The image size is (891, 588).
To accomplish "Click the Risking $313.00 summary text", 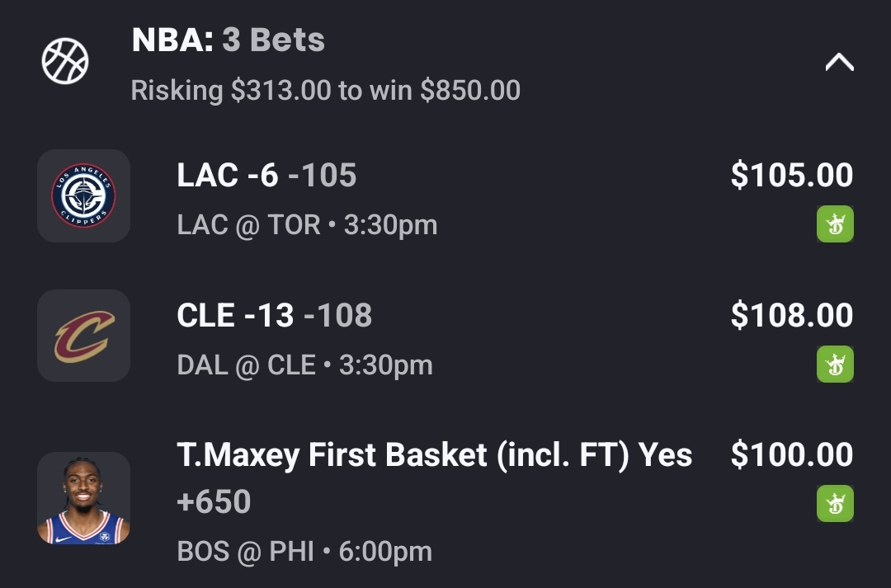I will point(325,91).
